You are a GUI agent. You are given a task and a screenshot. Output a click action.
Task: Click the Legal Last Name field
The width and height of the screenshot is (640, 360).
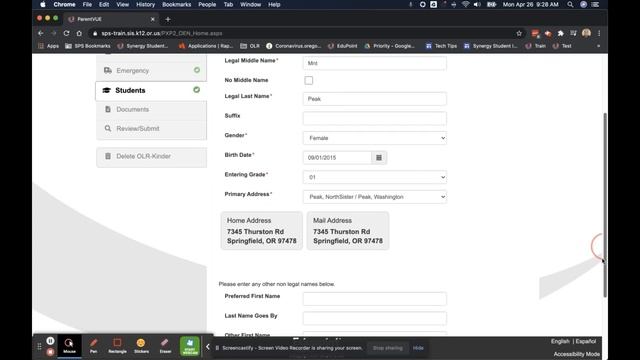[x=374, y=99]
